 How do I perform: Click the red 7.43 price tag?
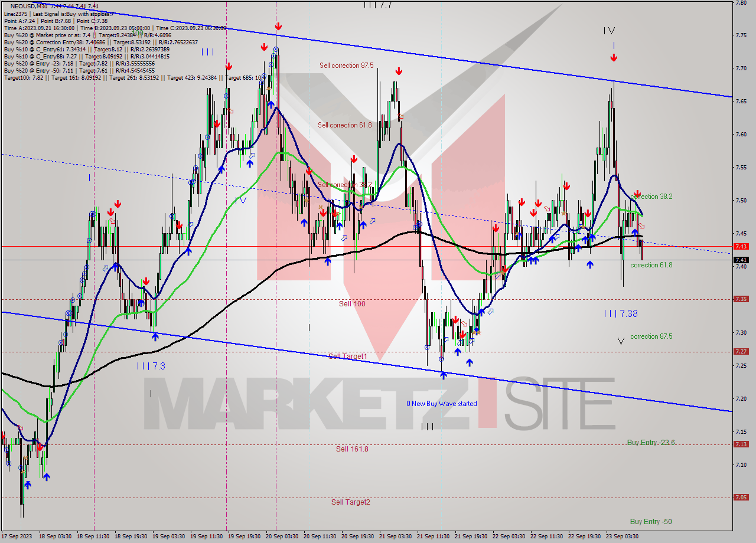pyautogui.click(x=741, y=246)
